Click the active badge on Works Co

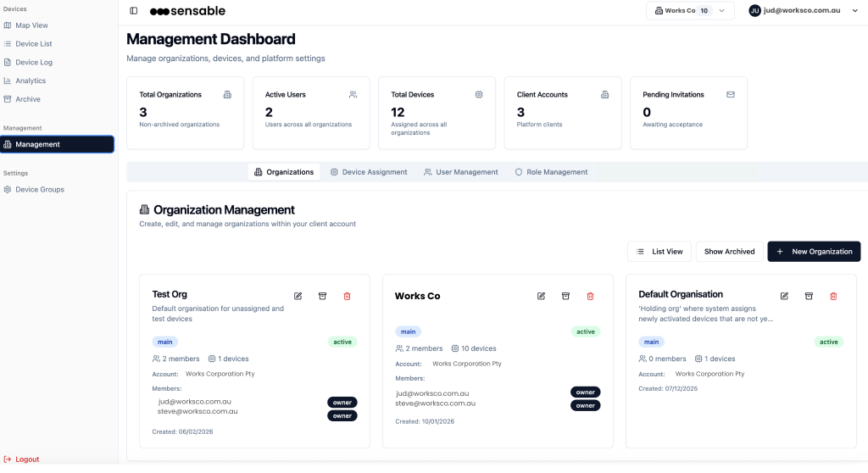[585, 331]
